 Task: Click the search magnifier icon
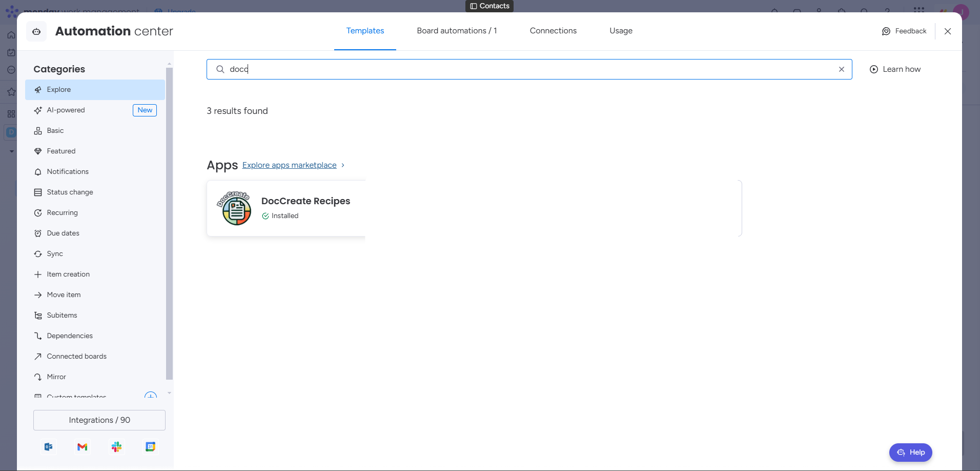tap(220, 69)
